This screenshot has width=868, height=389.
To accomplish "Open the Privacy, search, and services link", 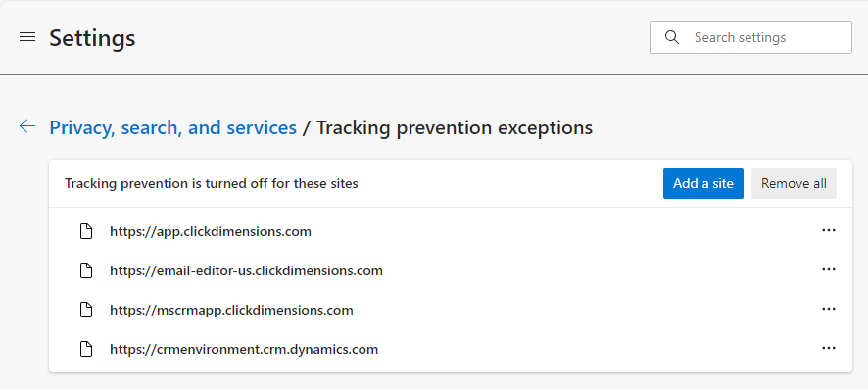I will pyautogui.click(x=172, y=127).
